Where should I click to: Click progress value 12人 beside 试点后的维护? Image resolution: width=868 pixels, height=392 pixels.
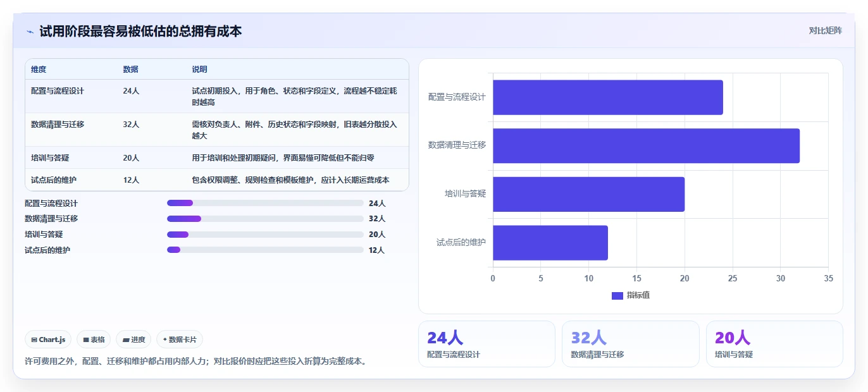coord(376,250)
